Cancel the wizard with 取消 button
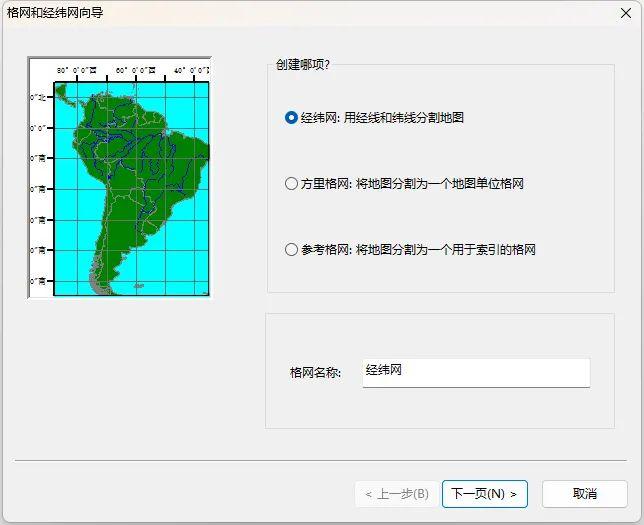 coord(584,494)
